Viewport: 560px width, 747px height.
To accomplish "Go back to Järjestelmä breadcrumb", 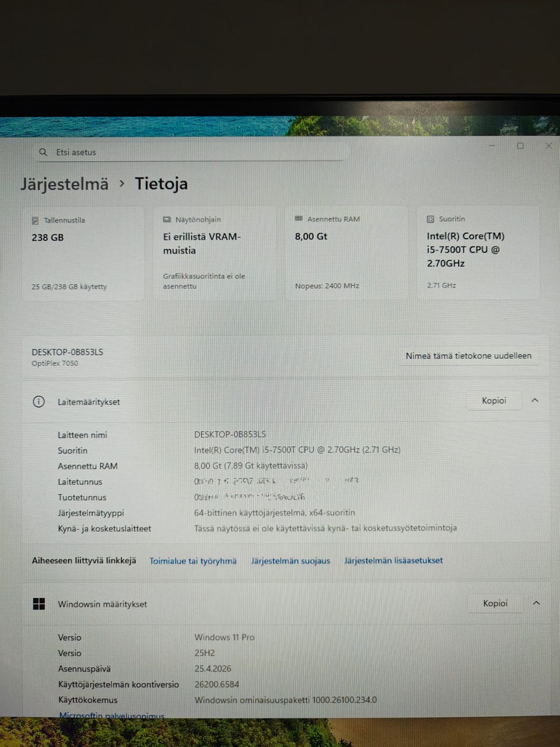I will click(64, 184).
